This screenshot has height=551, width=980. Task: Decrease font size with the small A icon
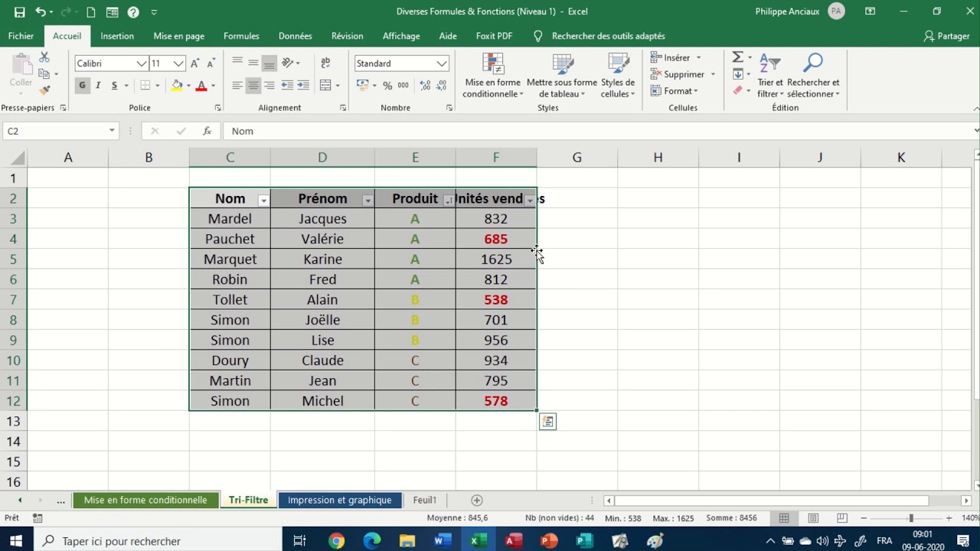click(211, 64)
